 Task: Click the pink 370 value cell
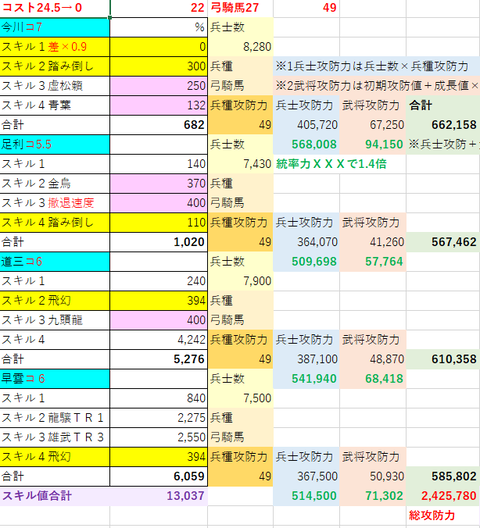point(159,183)
